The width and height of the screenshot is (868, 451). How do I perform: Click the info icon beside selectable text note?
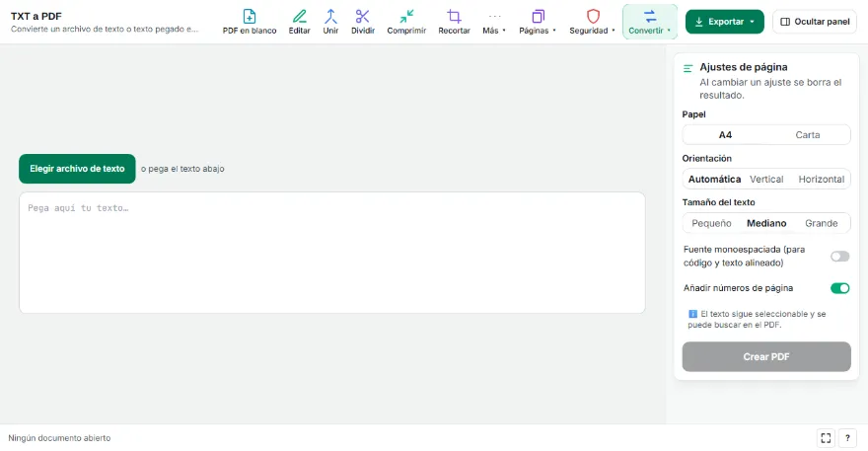pyautogui.click(x=692, y=314)
